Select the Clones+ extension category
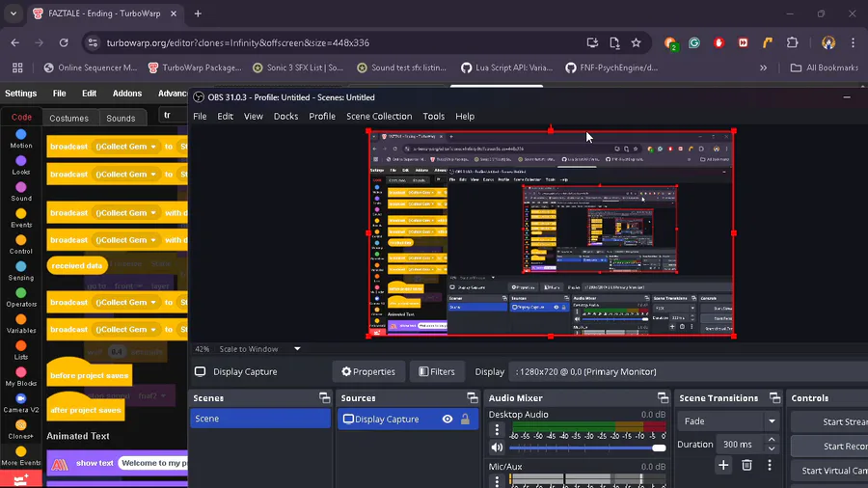868x488 pixels. [21, 430]
